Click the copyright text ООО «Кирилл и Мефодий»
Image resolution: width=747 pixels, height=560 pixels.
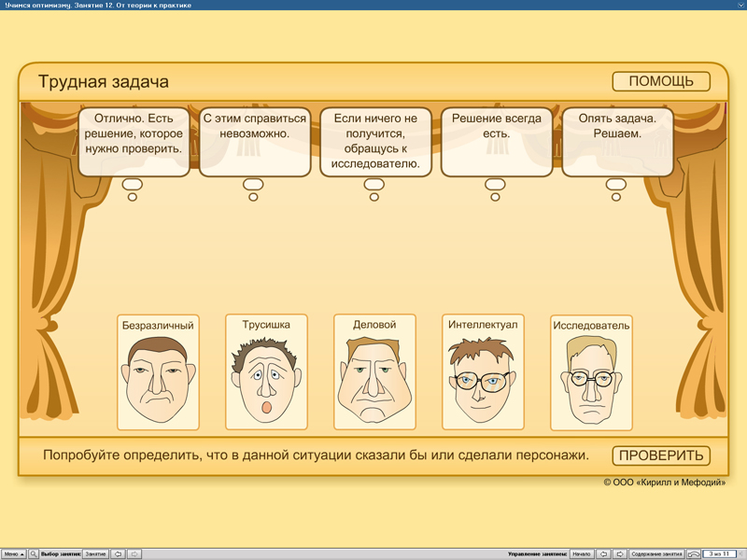click(x=665, y=483)
